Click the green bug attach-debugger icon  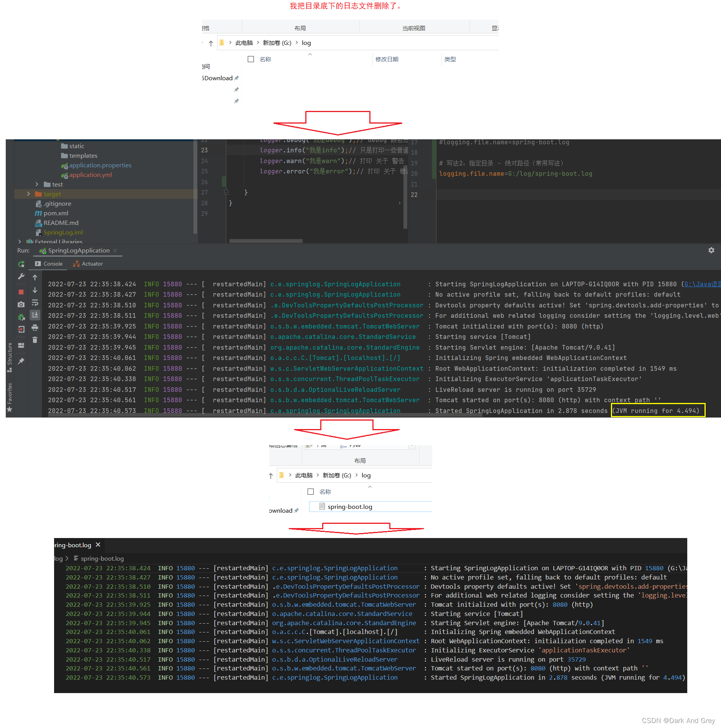click(x=21, y=317)
